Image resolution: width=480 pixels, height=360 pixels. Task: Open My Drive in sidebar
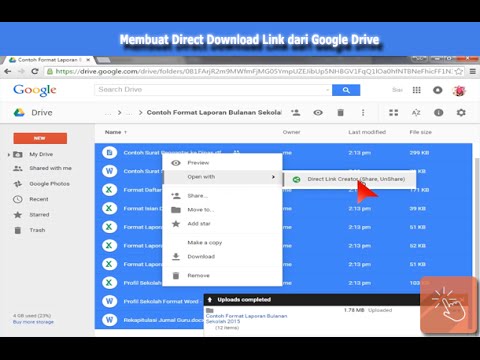[x=41, y=154]
